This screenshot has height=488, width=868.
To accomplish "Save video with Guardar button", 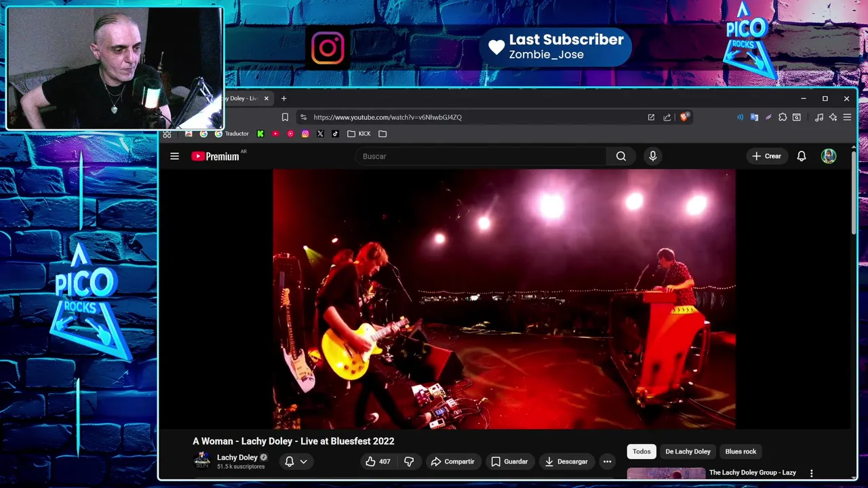I will pos(509,462).
